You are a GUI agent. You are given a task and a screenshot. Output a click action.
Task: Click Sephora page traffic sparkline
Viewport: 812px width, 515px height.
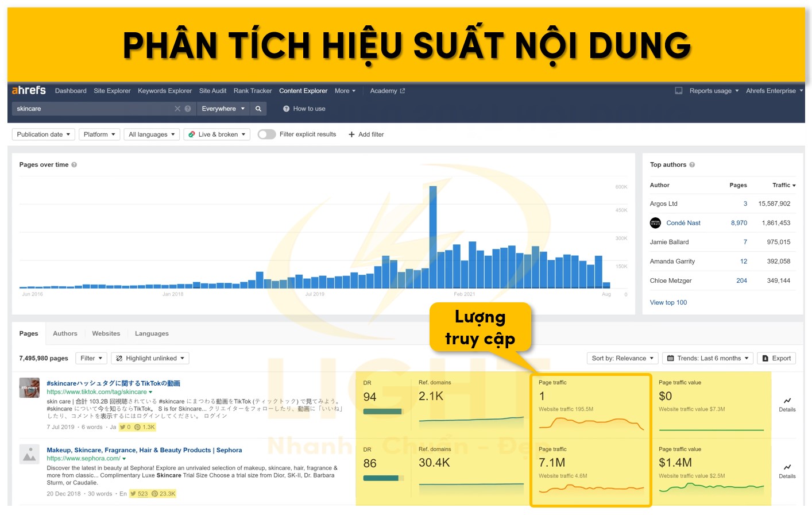(591, 489)
